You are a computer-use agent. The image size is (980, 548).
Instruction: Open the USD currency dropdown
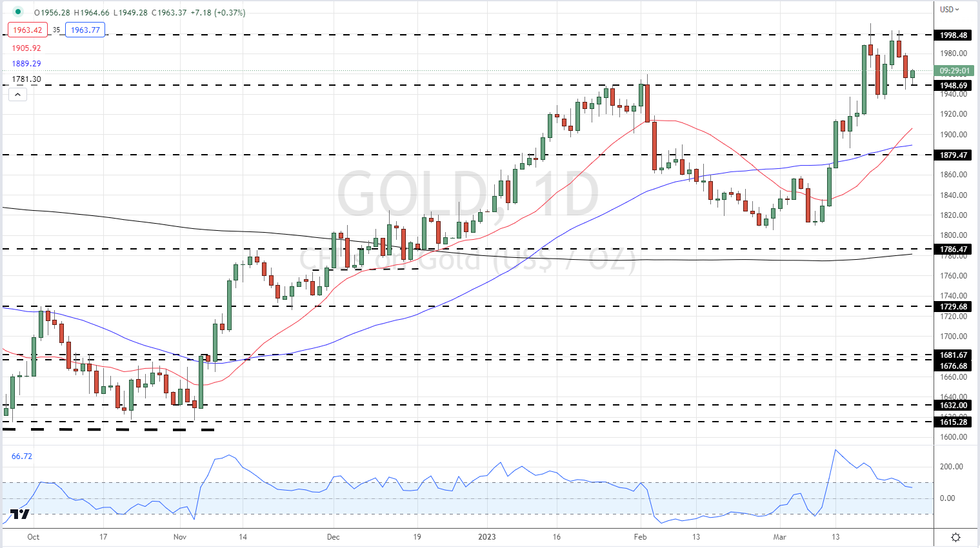coord(950,9)
